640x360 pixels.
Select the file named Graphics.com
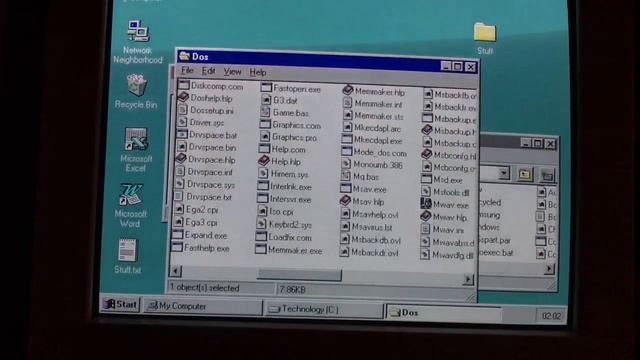tap(296, 125)
